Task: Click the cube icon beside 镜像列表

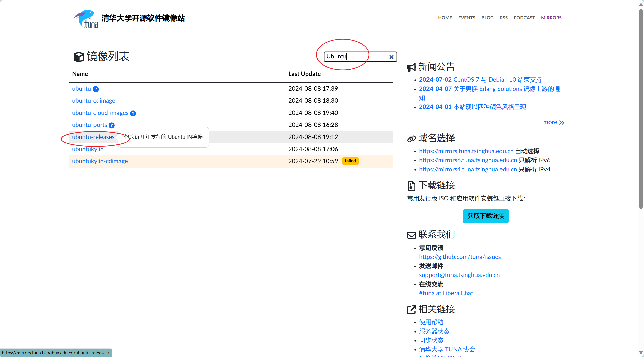Action: pos(79,57)
